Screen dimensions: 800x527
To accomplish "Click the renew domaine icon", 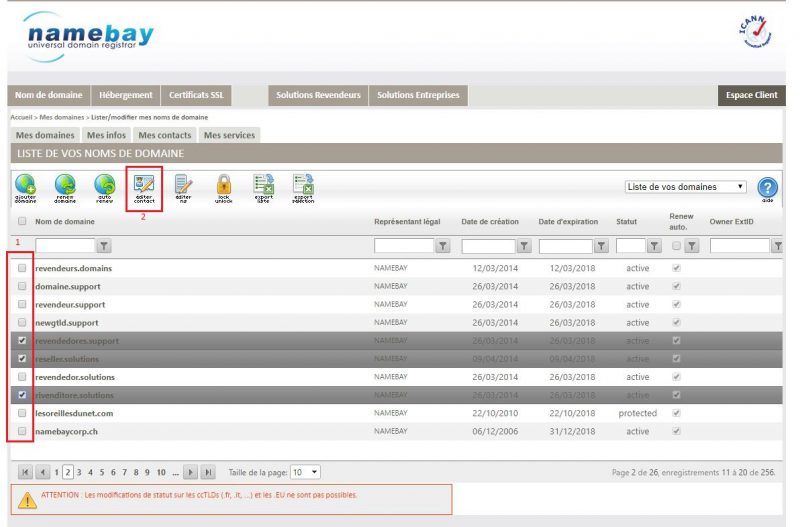I will (65, 188).
